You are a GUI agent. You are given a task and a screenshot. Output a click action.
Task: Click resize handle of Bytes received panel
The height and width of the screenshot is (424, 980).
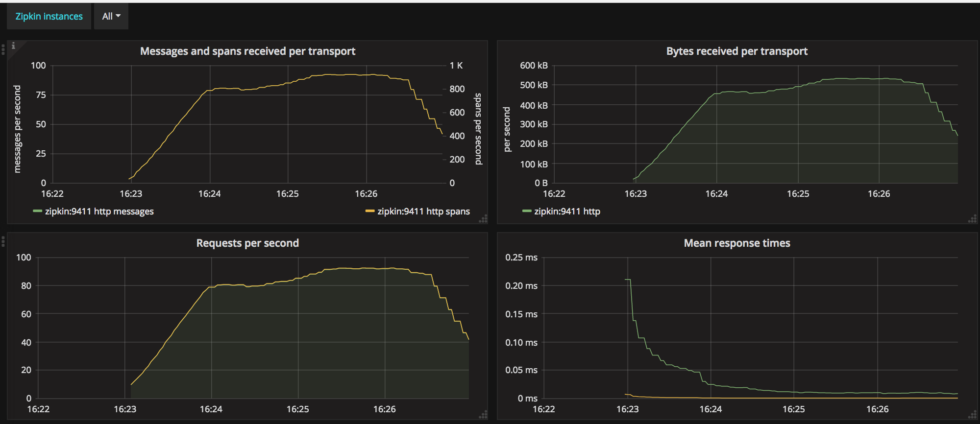(x=973, y=219)
